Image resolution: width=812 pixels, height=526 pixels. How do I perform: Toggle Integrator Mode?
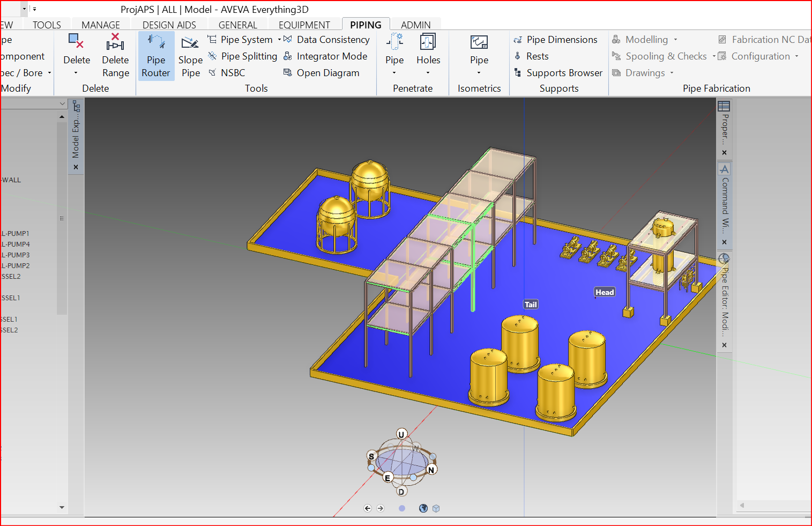[x=325, y=56]
